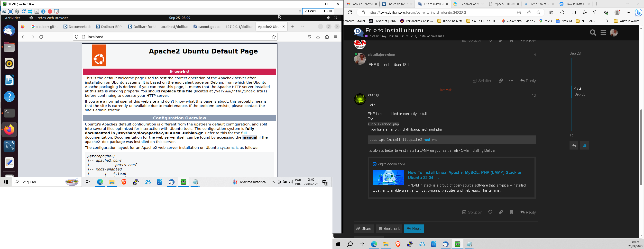
Task: Open Edge Settings and more ellipsis menu
Action: [628, 12]
